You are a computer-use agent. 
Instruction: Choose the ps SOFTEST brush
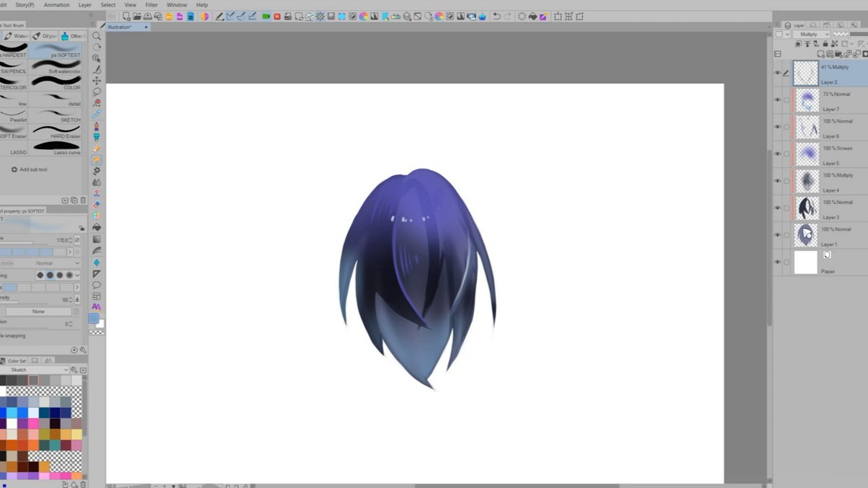[x=56, y=51]
